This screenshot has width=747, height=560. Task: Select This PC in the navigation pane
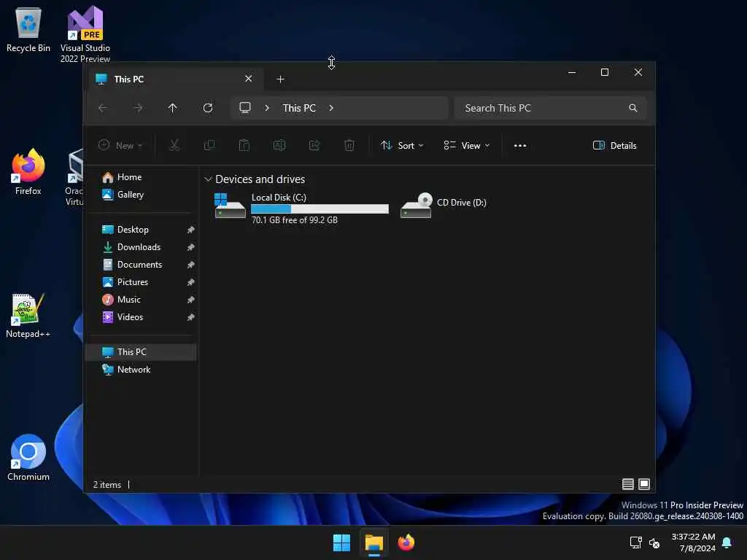click(x=140, y=352)
